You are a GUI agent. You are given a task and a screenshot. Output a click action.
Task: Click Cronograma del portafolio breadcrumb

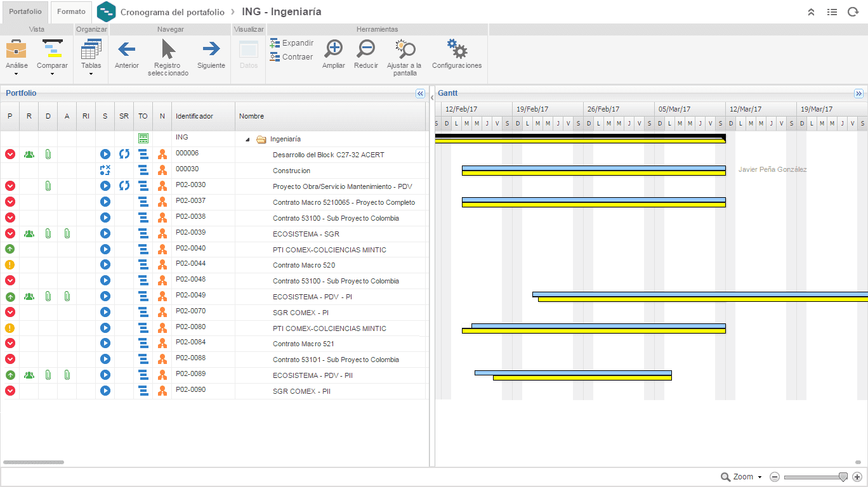[x=173, y=12]
